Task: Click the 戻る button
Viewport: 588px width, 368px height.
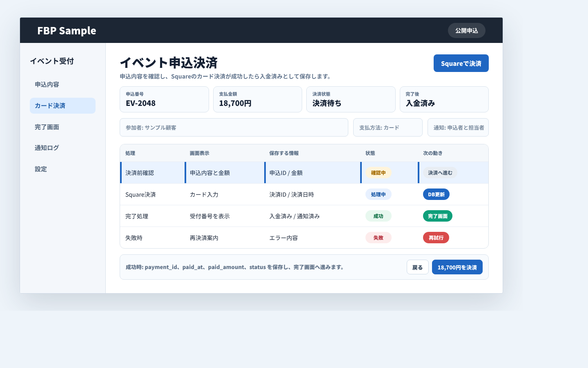Action: tap(417, 267)
